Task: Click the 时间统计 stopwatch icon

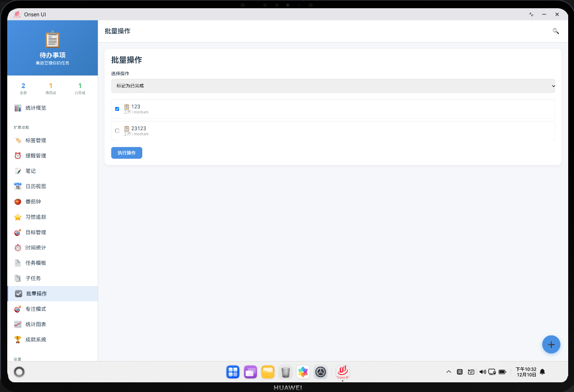Action: 17,248
